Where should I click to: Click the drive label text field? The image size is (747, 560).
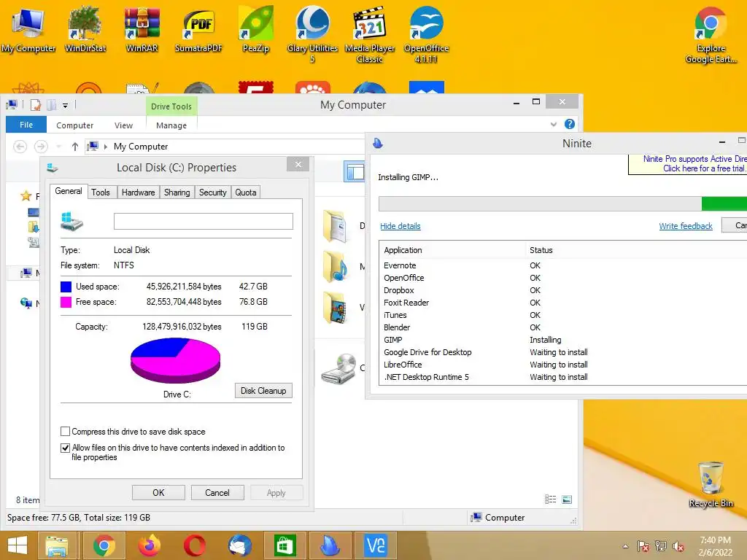204,221
